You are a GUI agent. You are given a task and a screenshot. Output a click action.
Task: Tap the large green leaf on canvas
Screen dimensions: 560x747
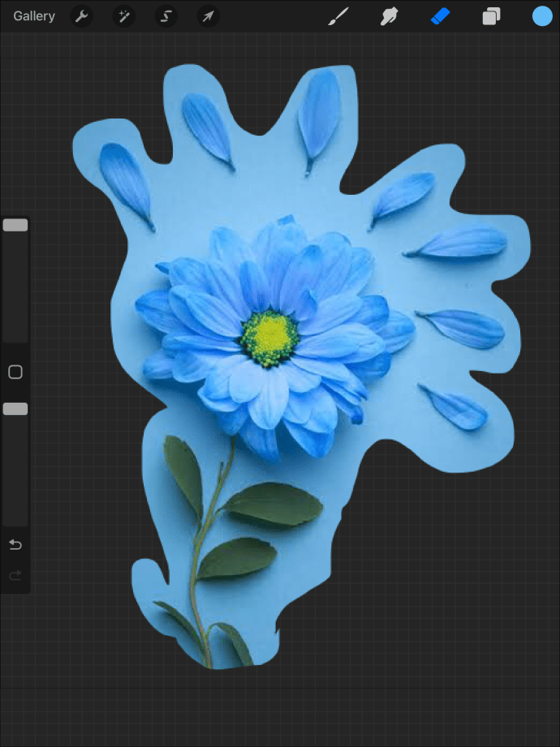tap(274, 504)
